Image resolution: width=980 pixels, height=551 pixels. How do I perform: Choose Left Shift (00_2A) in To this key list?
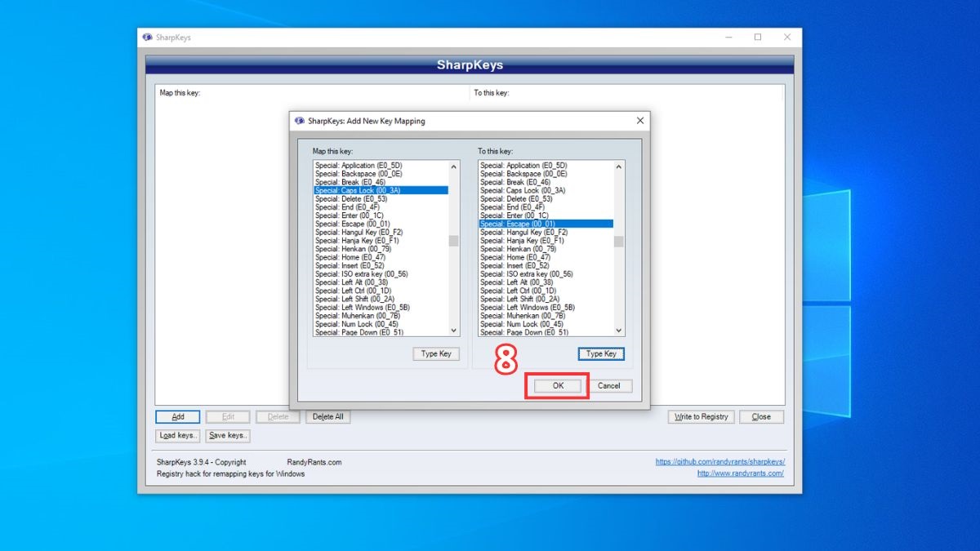(546, 300)
